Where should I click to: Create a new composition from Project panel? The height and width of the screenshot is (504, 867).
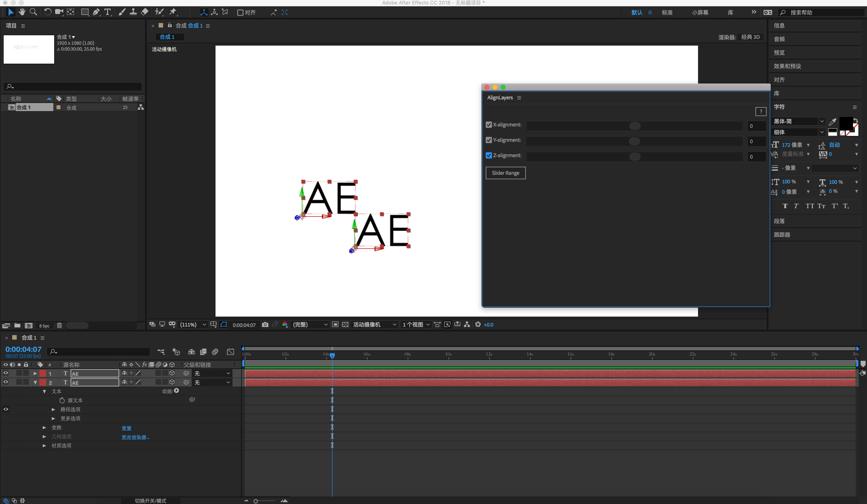pos(29,325)
